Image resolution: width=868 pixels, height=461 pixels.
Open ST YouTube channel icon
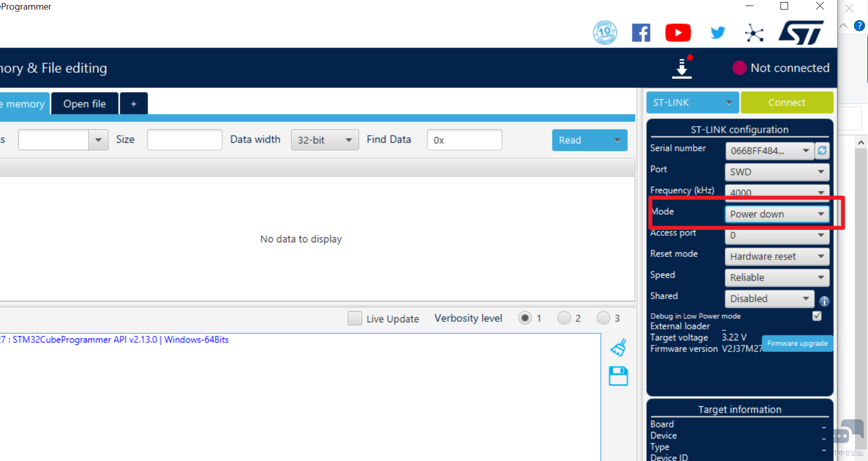[x=678, y=33]
